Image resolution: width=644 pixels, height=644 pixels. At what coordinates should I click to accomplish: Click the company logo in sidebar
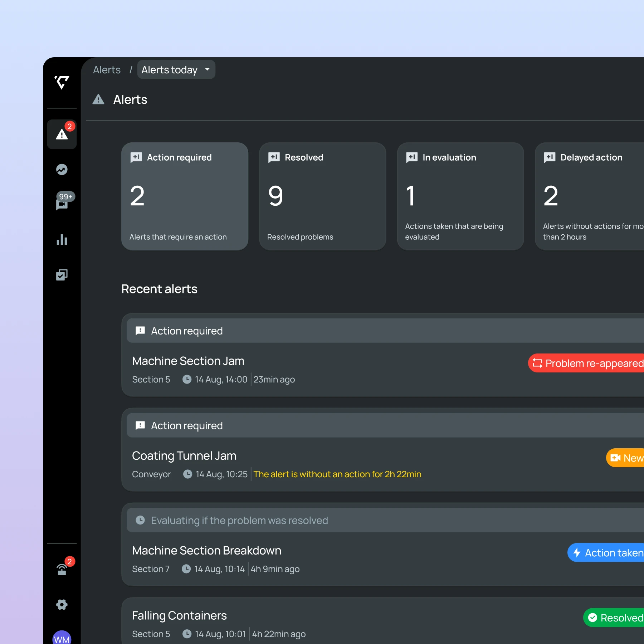(x=62, y=82)
